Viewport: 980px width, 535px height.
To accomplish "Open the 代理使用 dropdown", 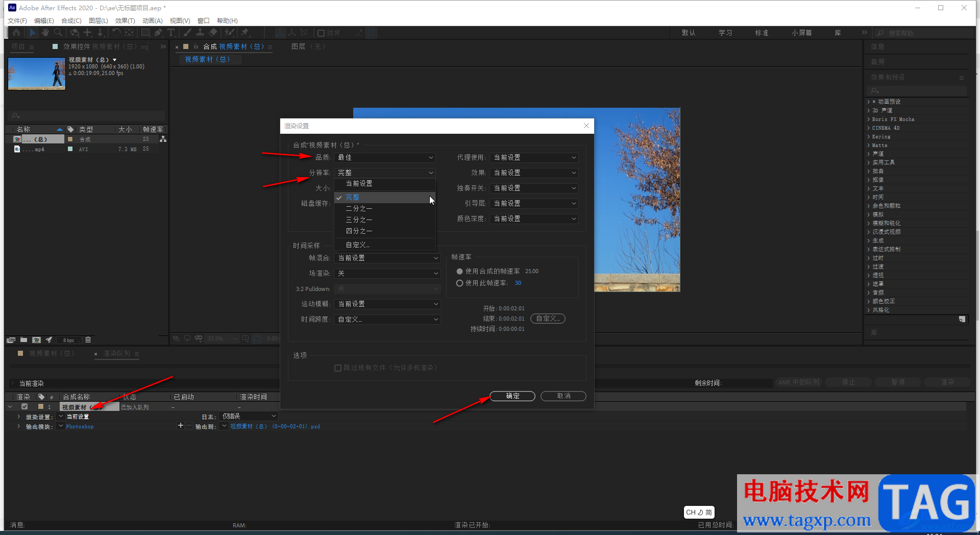I will [x=534, y=158].
